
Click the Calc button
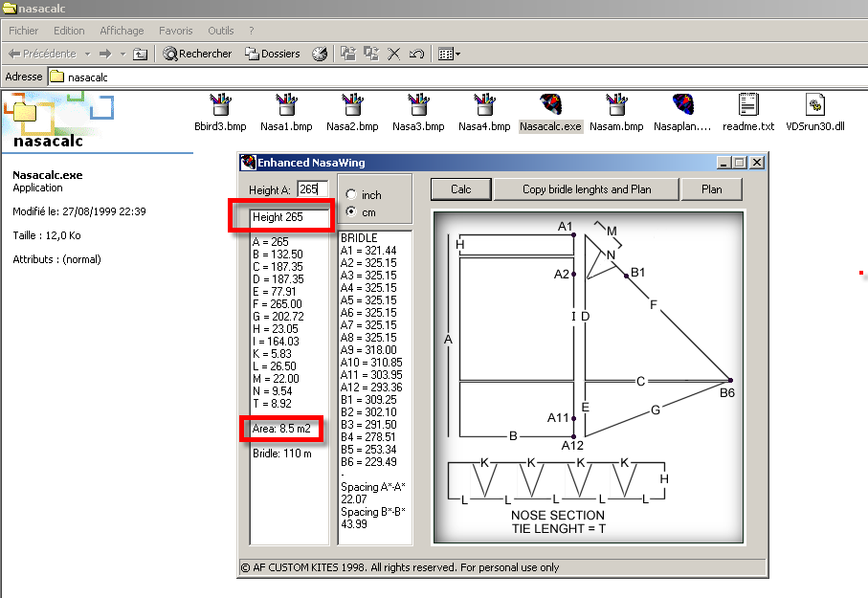coord(460,189)
